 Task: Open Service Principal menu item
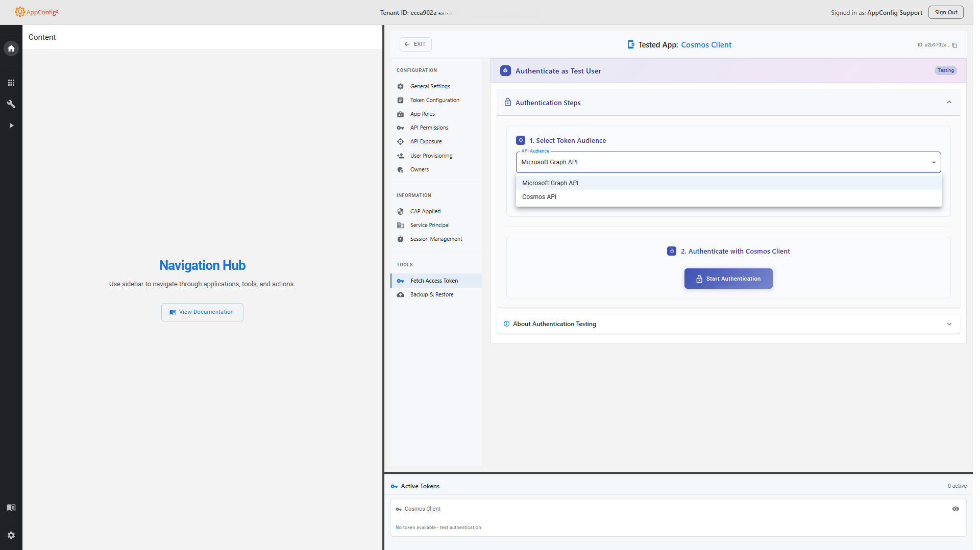coord(436,226)
